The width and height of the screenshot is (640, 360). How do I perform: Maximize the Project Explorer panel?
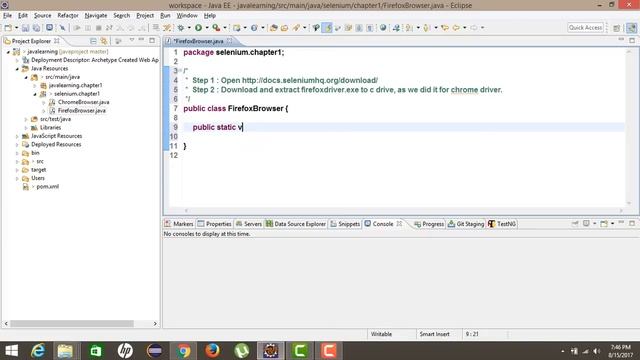pos(152,40)
